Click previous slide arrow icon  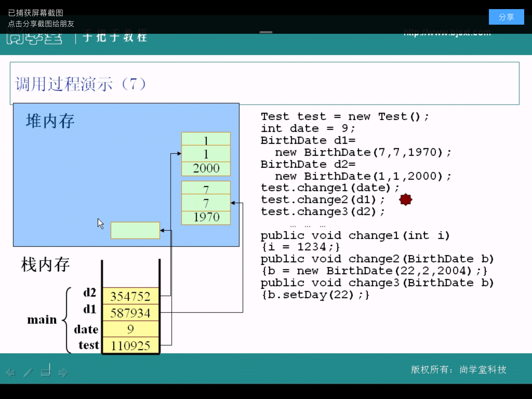pyautogui.click(x=11, y=373)
